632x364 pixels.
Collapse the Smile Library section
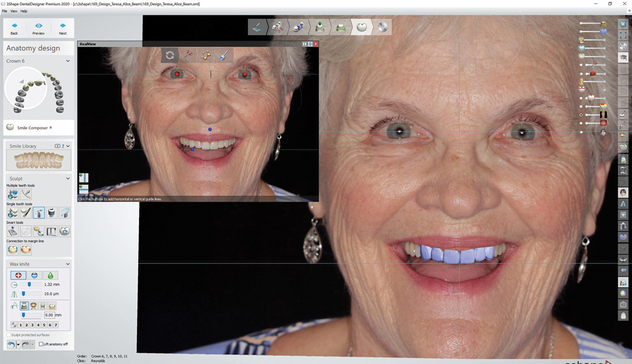[67, 146]
